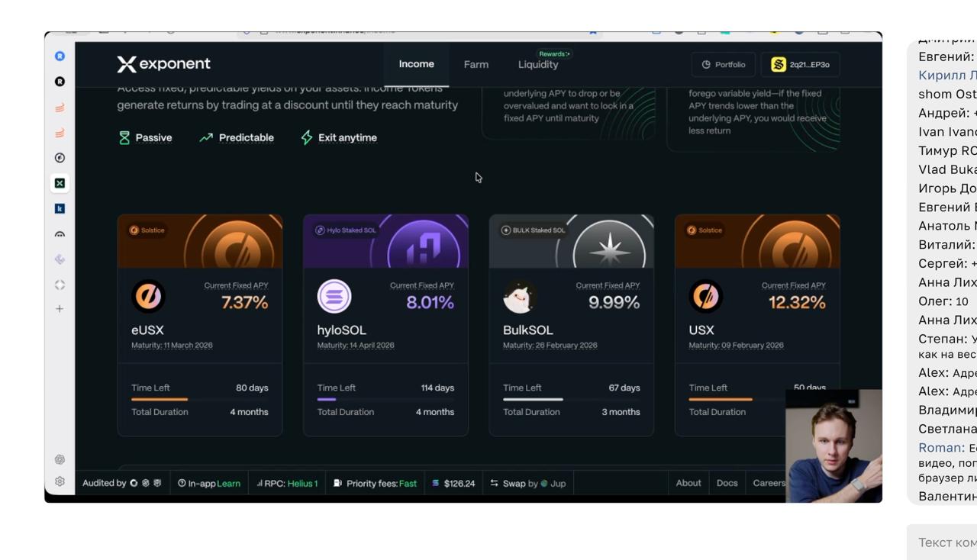Click the eUSX token icon

[148, 297]
